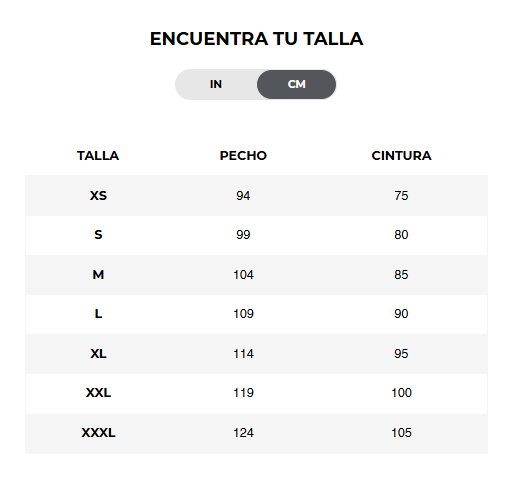517x479 pixels.
Task: Click chest value 94 for XS
Action: 243,196
